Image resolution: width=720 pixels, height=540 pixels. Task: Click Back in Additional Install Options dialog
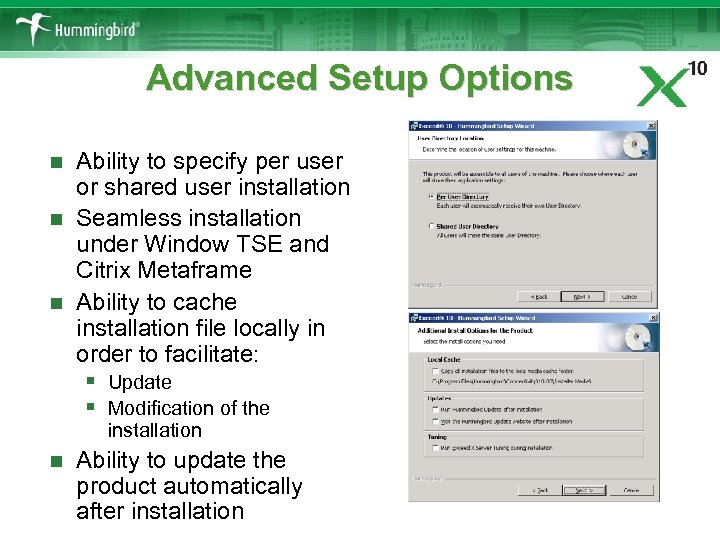[540, 490]
